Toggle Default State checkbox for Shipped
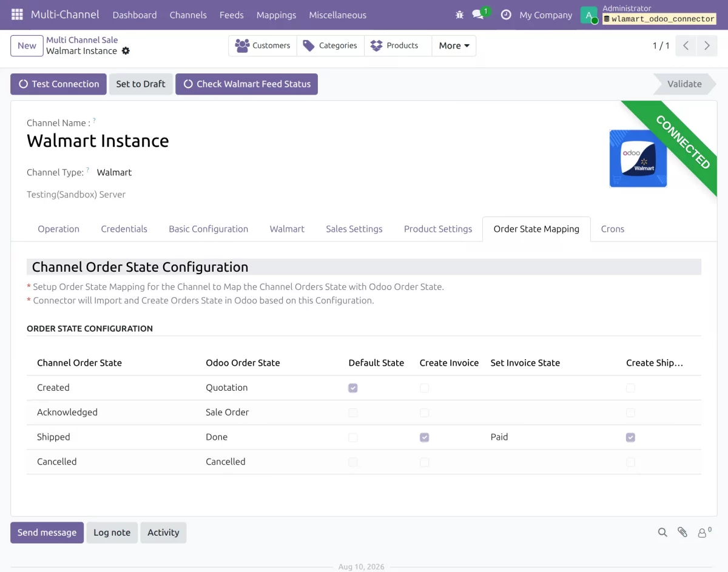 353,437
